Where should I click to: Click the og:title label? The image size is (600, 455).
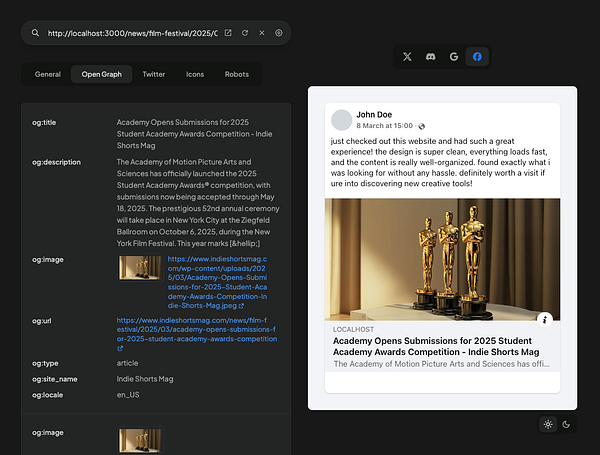44,122
